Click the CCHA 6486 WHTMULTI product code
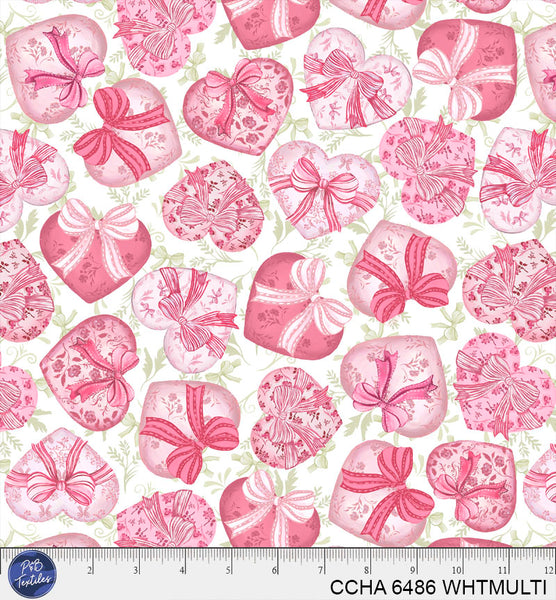This screenshot has width=556, height=600. (x=438, y=587)
